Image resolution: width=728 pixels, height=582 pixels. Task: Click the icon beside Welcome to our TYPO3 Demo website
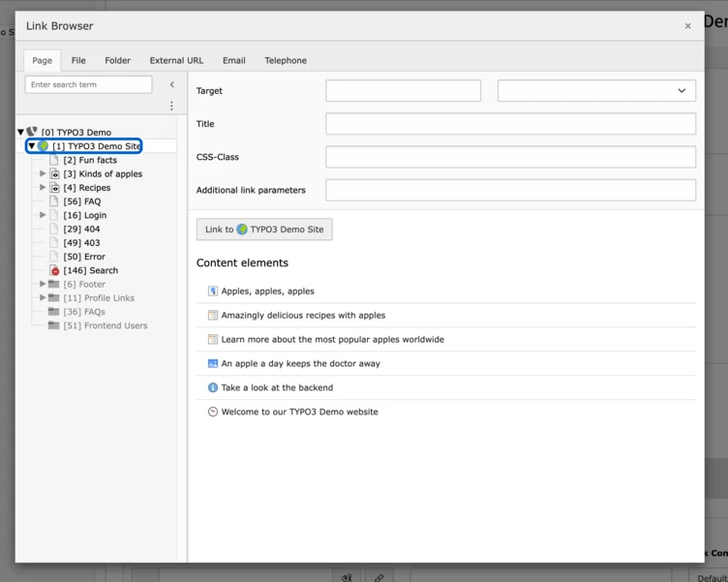[x=213, y=412]
